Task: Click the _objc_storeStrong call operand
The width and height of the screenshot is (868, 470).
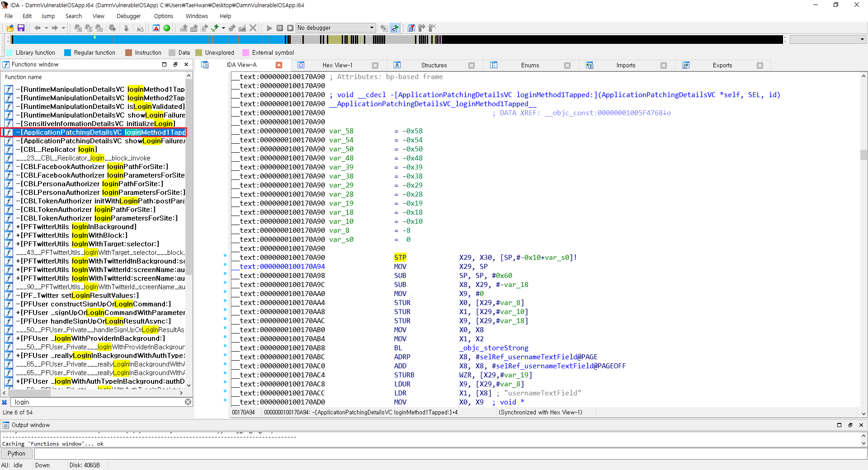Action: (494, 348)
